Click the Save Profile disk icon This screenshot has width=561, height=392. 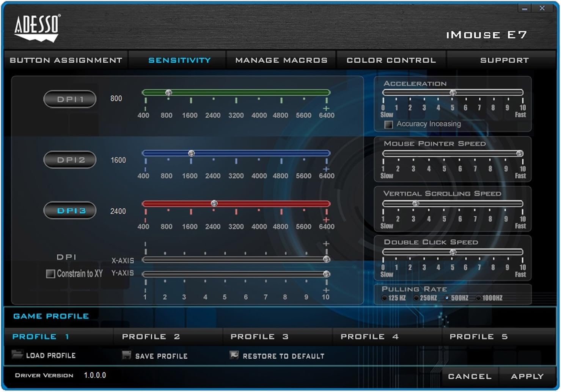click(126, 355)
